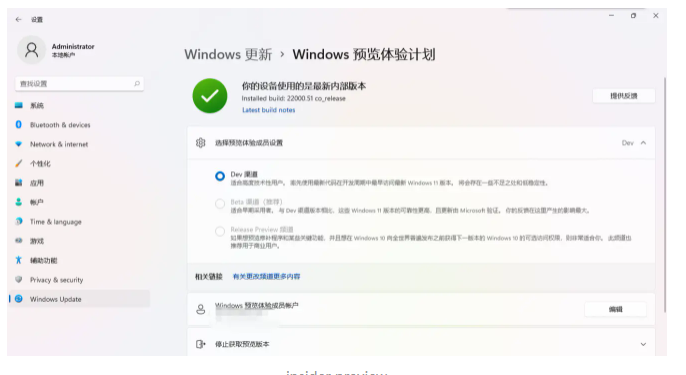
Task: Select the Release Preview 渠道 radio button
Action: (220, 231)
